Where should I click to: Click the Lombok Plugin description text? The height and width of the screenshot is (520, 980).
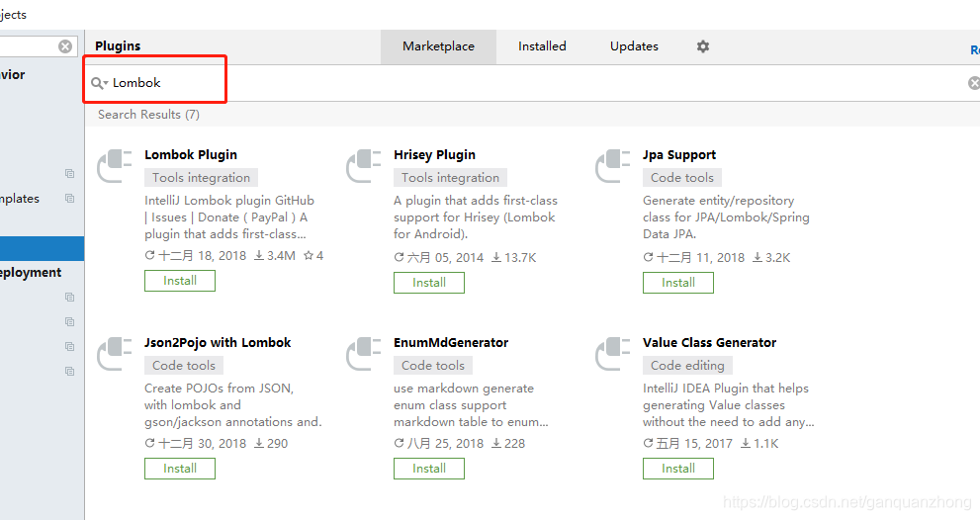229,217
